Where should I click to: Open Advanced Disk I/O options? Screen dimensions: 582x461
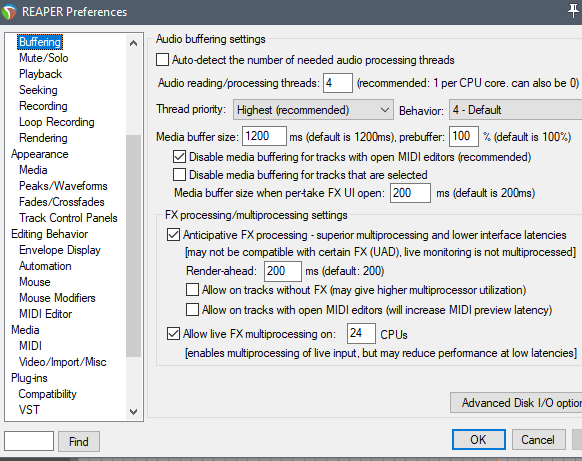point(516,403)
